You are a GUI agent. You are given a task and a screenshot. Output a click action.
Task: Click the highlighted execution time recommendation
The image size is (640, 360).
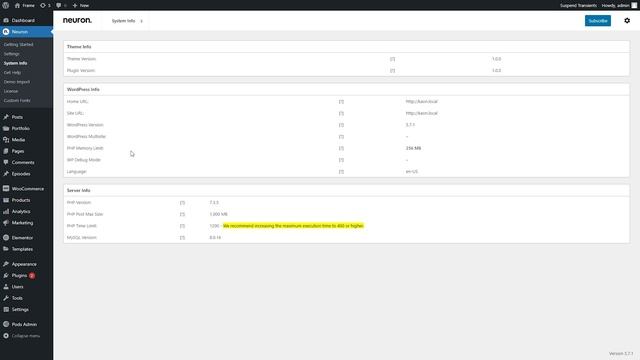pyautogui.click(x=293, y=226)
